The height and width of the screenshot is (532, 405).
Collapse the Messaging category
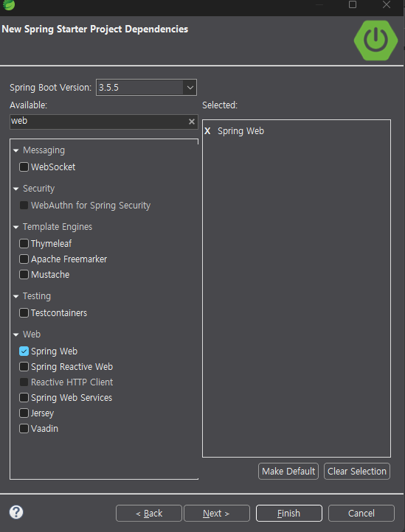16,150
